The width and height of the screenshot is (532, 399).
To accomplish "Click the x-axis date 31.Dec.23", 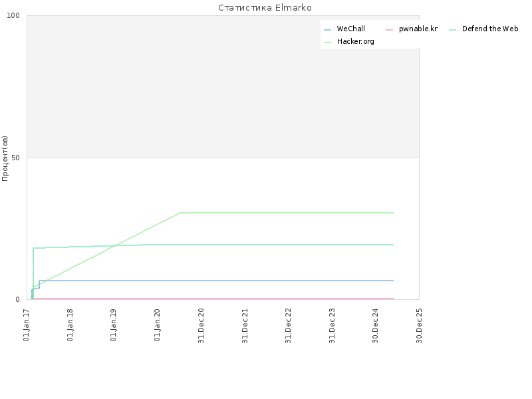I will [332, 326].
